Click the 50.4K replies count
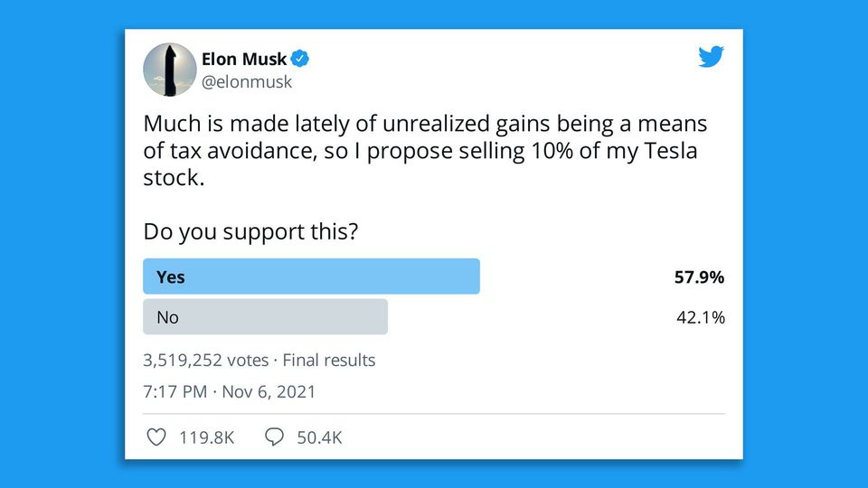Viewport: 868px width, 488px height. coord(319,437)
